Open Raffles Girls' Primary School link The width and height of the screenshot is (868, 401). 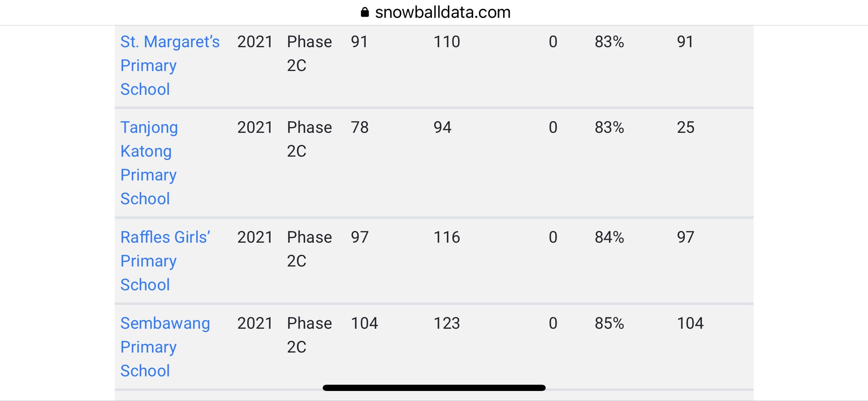(x=165, y=261)
